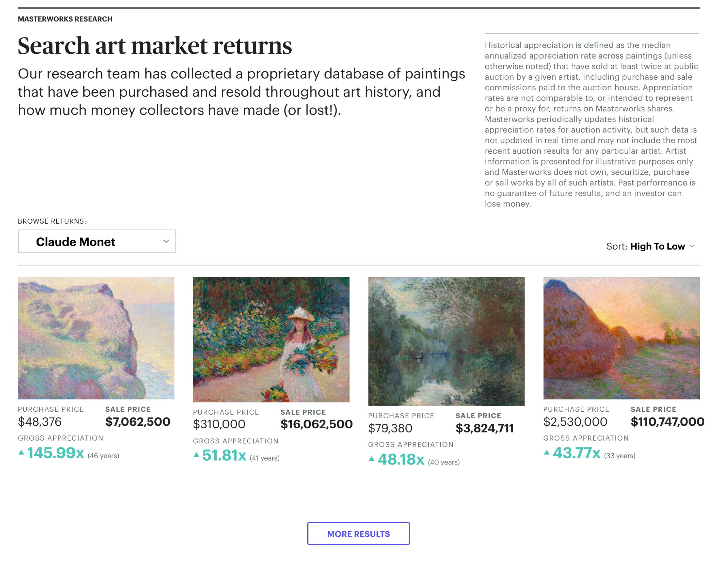Open the river reflection painting thumbnail
Viewport: 715px width, 588px height.
(446, 341)
